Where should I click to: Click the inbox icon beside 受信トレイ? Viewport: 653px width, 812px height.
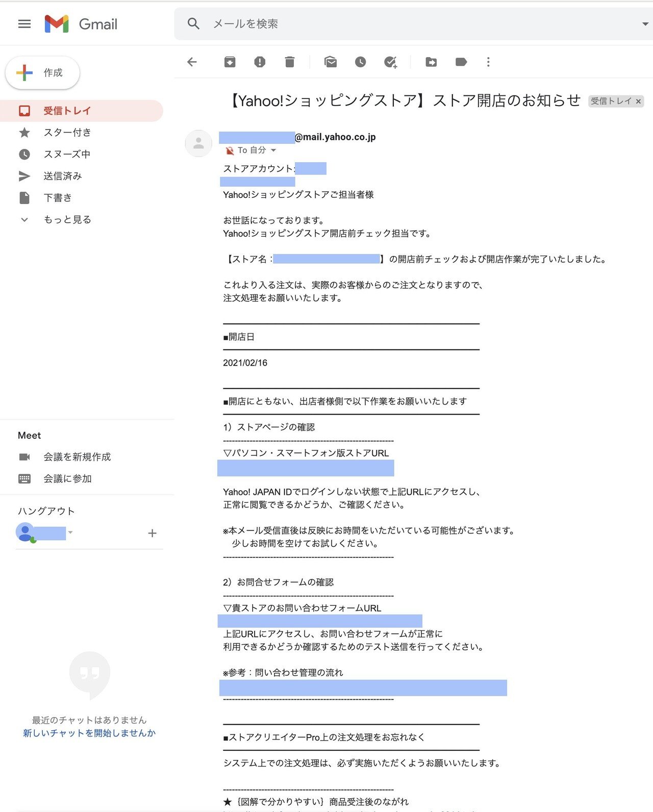click(x=24, y=111)
